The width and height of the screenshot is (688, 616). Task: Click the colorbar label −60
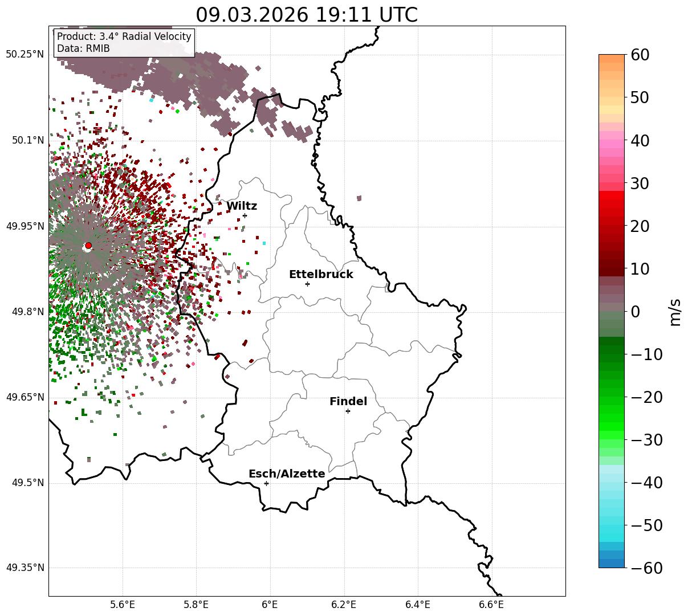pos(646,568)
